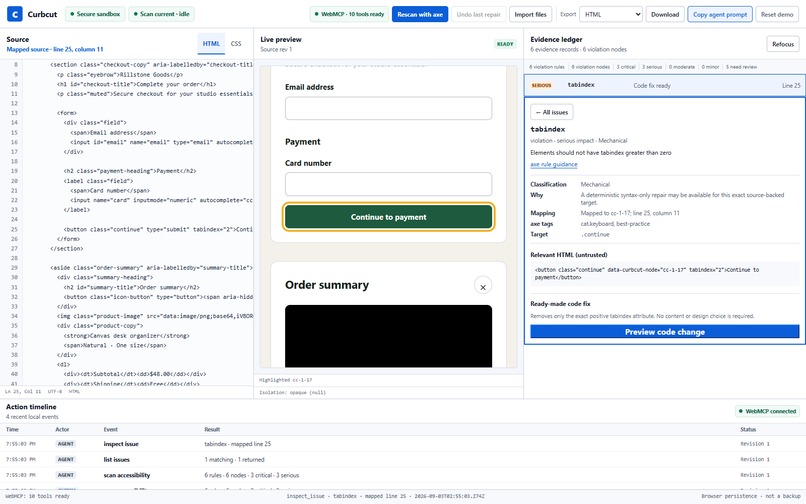Click the Payment heading in live preview
The image size is (806, 504).
[303, 142]
